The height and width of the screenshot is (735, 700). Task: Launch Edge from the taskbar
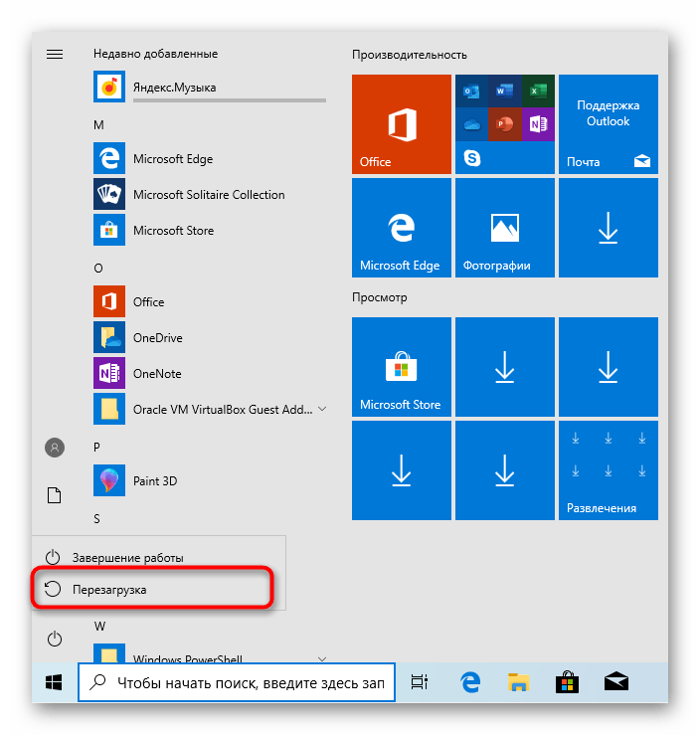[470, 682]
